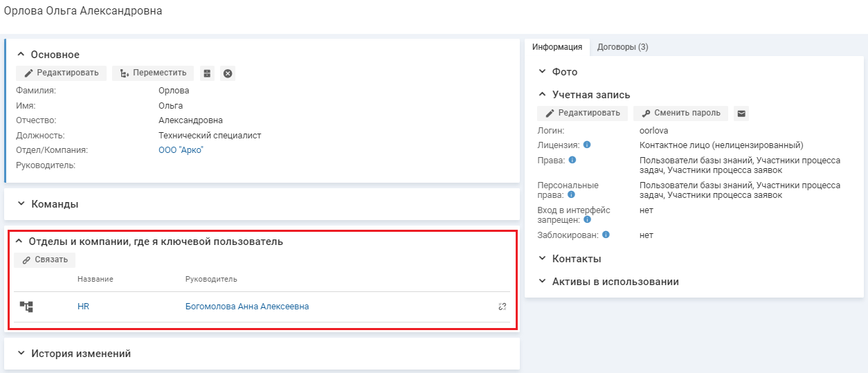Open the ООО "Арко" company link
Screen dimensions: 868x373
click(x=181, y=150)
